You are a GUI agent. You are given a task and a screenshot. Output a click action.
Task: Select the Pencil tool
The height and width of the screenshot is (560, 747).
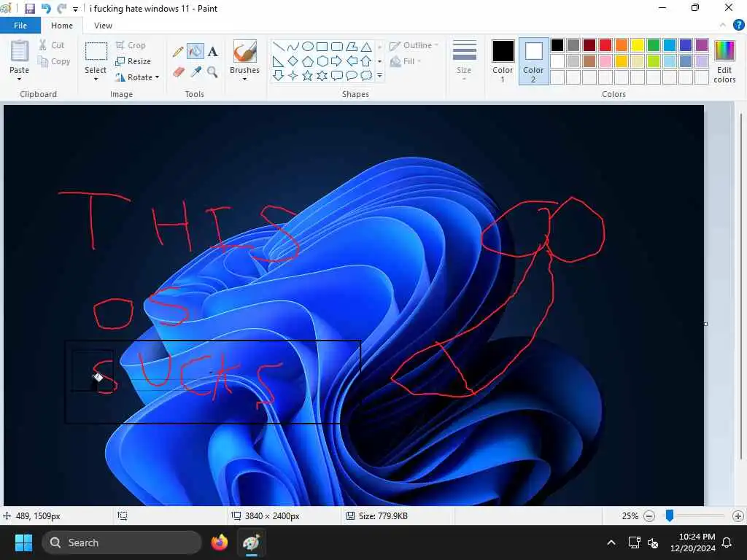(178, 52)
